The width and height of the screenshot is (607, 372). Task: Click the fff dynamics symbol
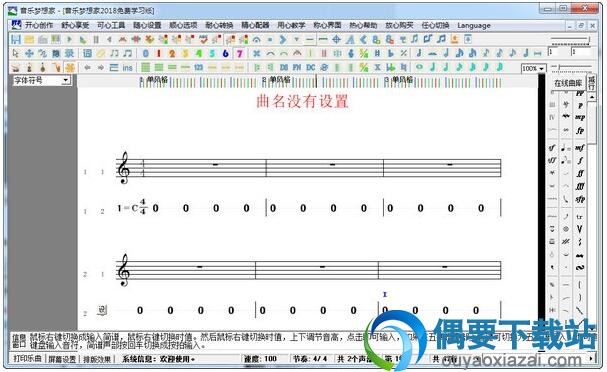(x=580, y=186)
